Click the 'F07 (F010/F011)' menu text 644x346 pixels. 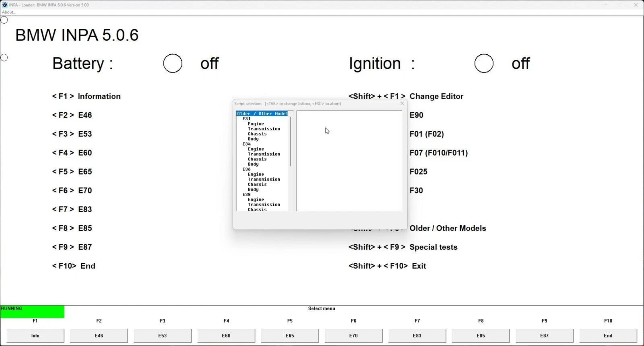click(439, 153)
